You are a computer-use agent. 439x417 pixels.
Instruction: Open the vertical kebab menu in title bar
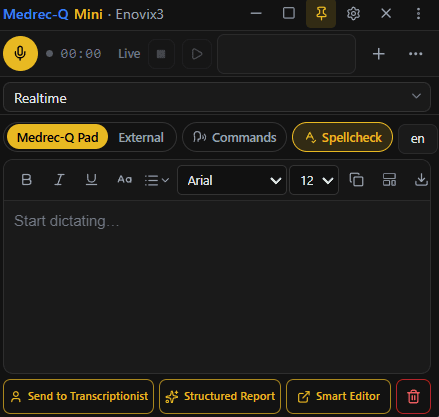click(x=418, y=14)
